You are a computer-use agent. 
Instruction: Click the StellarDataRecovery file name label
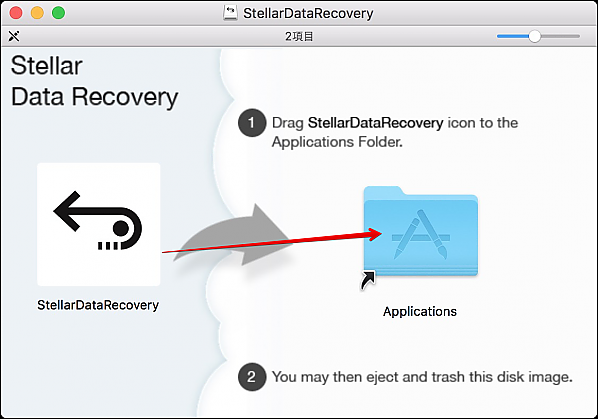click(x=98, y=305)
